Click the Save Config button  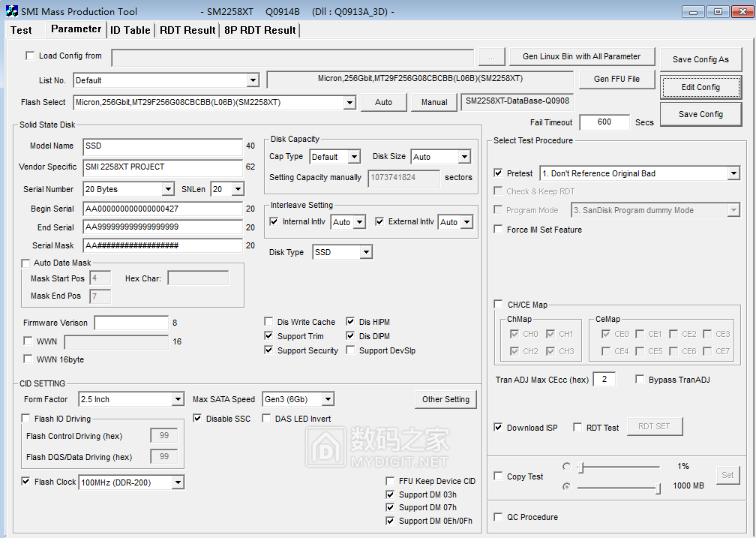(700, 114)
